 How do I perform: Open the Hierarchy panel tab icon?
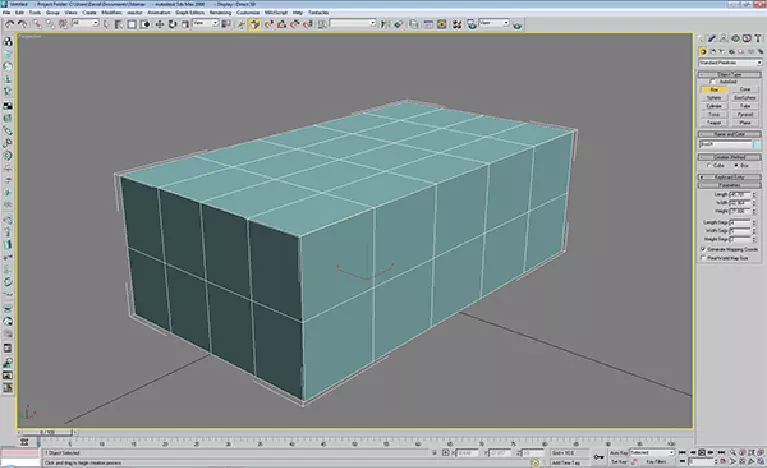tap(724, 39)
